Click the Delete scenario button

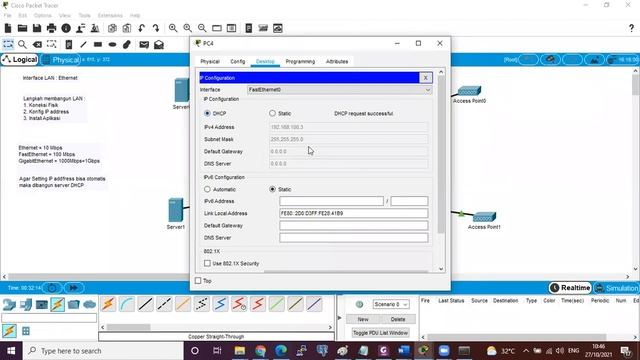[x=398, y=319]
